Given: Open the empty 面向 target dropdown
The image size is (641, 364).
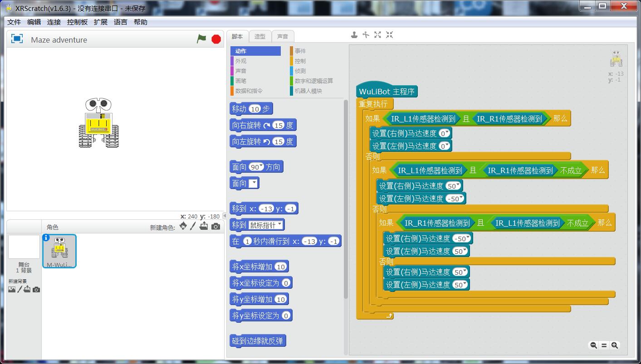Looking at the screenshot, I should click(x=254, y=183).
